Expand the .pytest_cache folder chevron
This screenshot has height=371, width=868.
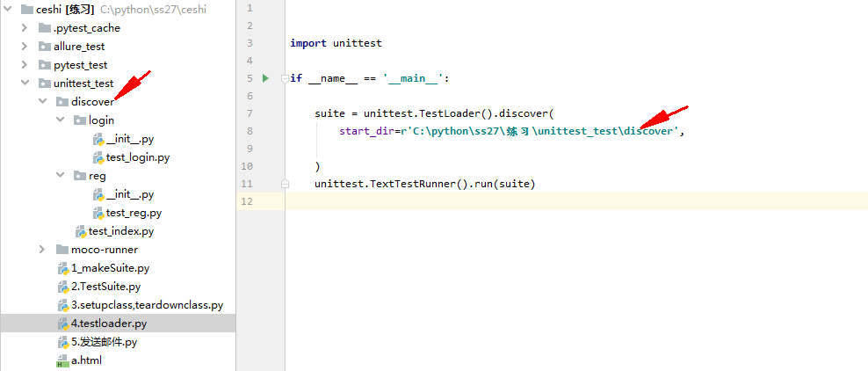click(25, 27)
